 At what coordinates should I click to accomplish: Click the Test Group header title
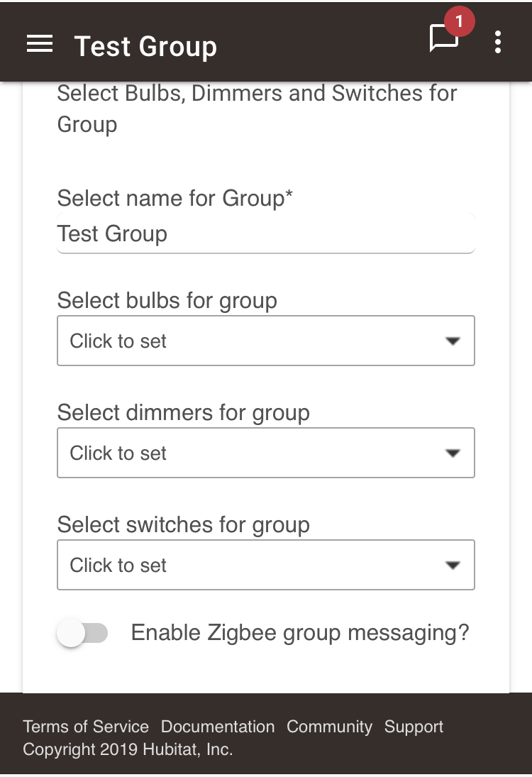pyautogui.click(x=145, y=47)
